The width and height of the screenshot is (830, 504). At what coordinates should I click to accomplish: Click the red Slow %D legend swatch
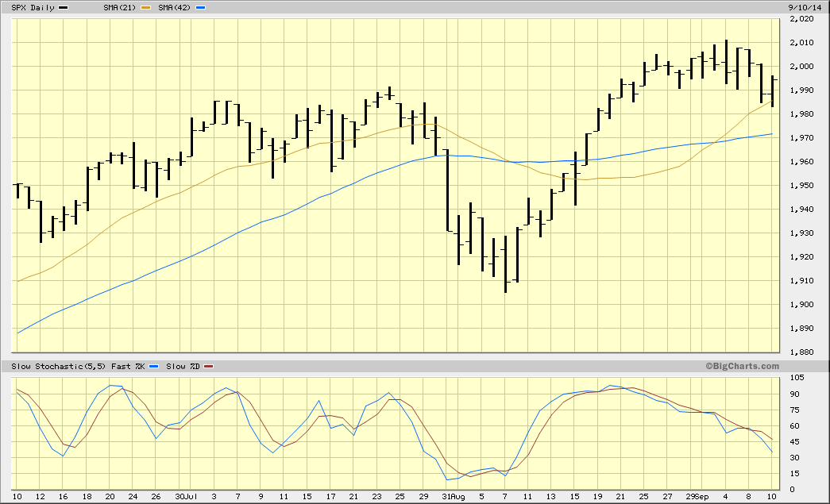(209, 367)
